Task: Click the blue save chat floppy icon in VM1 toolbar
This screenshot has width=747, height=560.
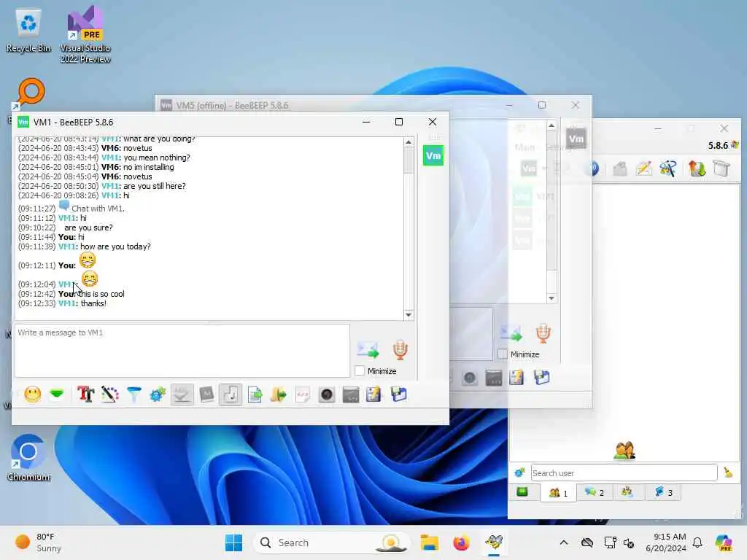Action: [399, 394]
